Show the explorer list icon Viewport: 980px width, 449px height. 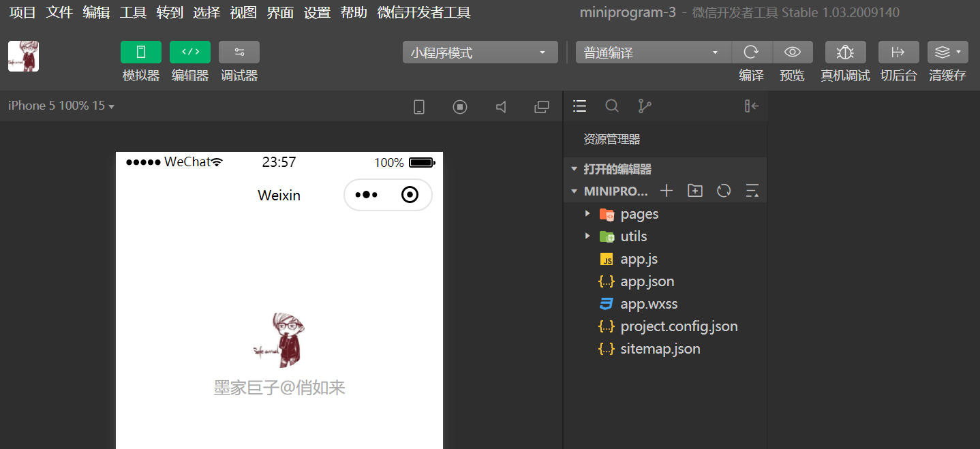point(580,106)
